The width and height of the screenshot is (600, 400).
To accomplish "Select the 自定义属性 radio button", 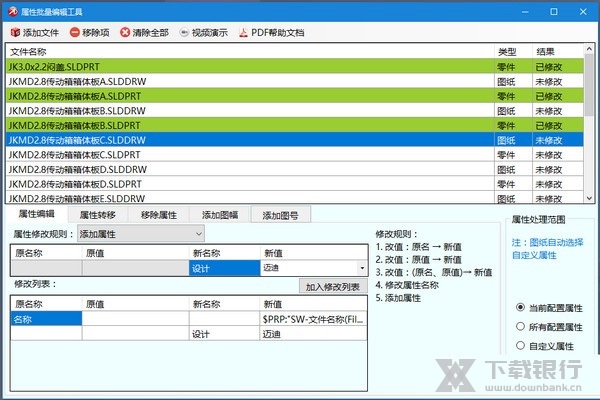I will [520, 346].
